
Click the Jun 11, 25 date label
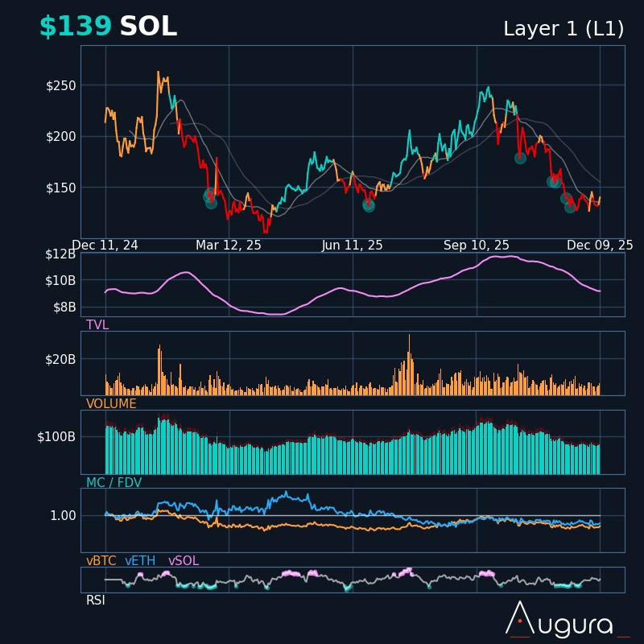pyautogui.click(x=352, y=246)
